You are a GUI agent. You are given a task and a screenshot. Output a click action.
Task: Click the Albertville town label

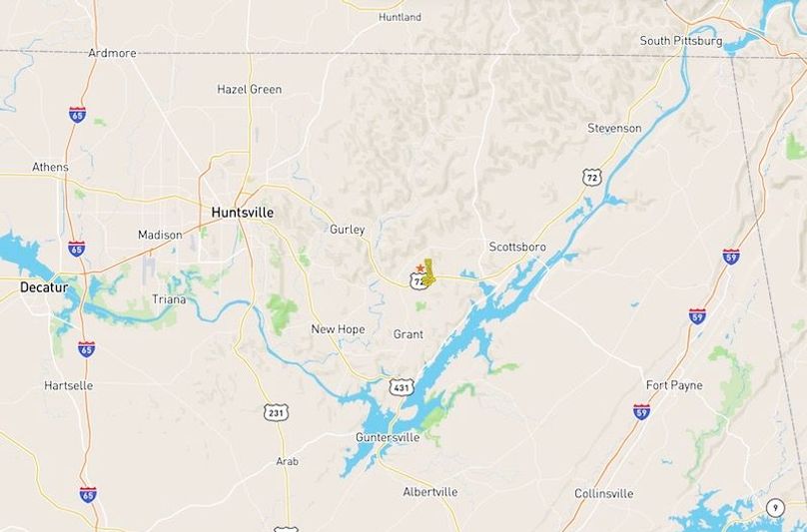click(x=430, y=492)
